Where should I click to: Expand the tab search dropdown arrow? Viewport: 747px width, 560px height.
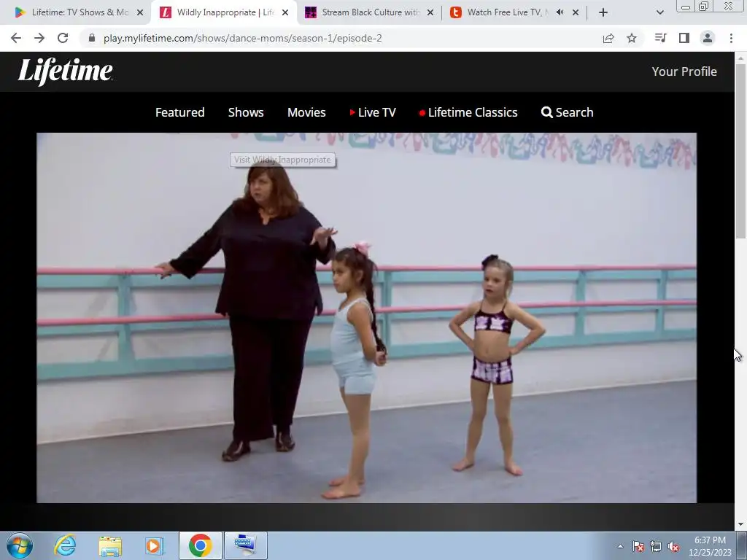click(x=659, y=13)
